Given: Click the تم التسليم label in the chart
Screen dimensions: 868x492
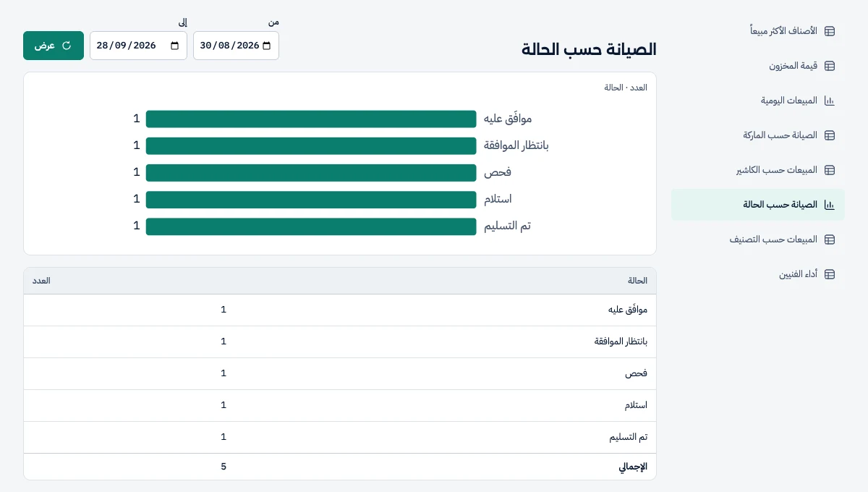Looking at the screenshot, I should click(507, 226).
